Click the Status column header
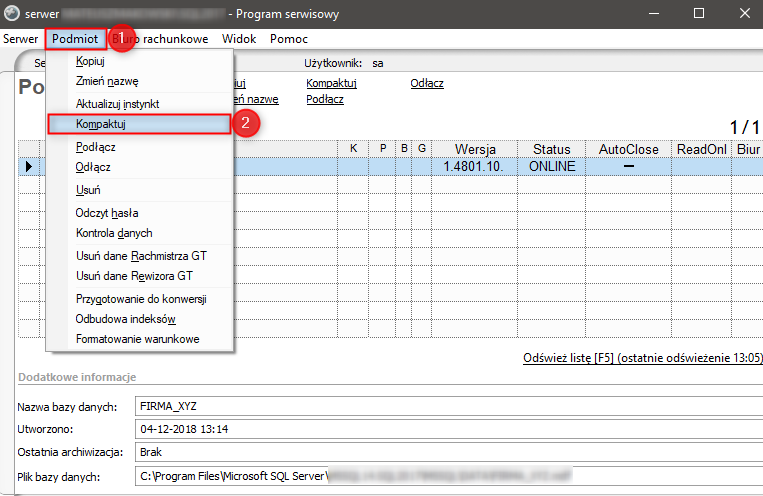 click(x=551, y=149)
